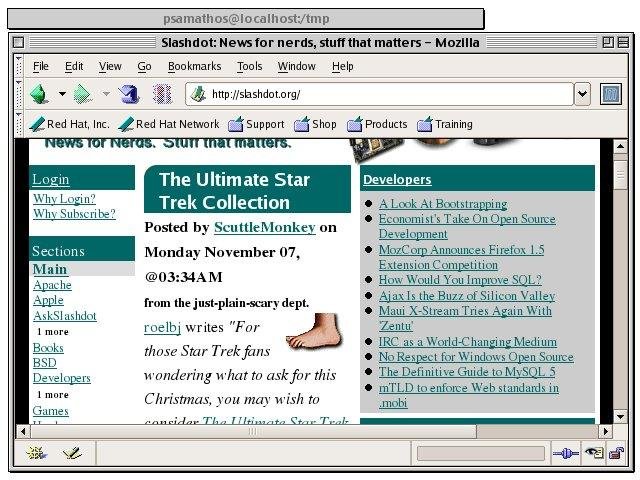640x480 pixels.
Task: Open the Window menu
Action: 297,66
